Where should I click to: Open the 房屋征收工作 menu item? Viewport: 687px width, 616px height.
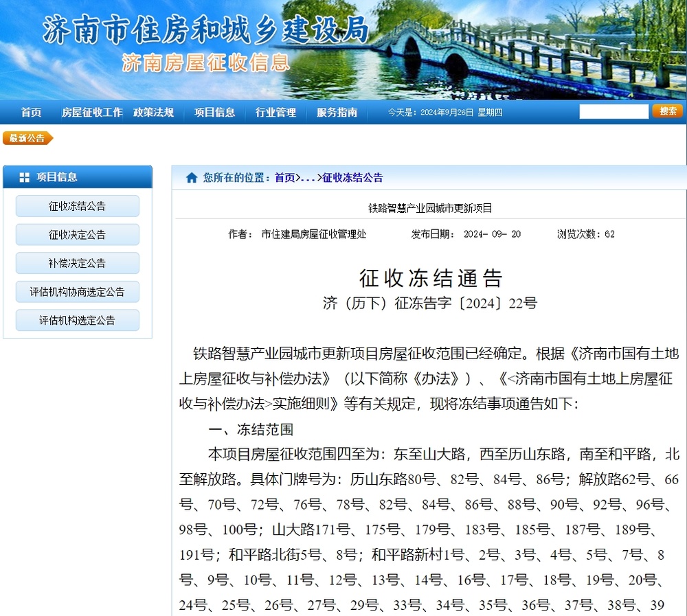92,113
